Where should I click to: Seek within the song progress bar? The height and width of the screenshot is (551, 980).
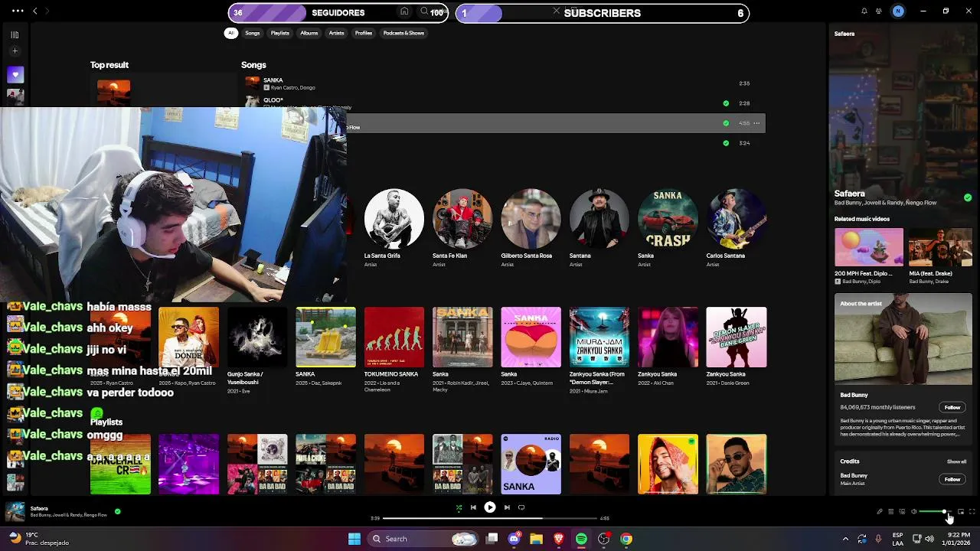[489, 518]
